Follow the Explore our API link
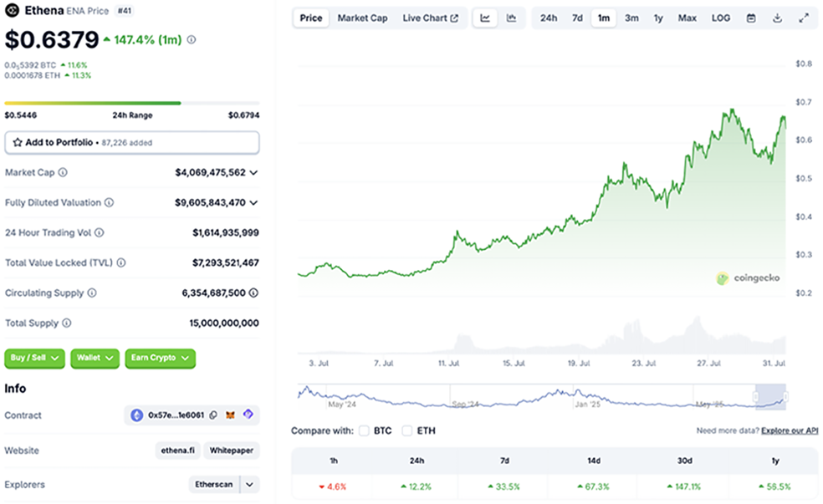Image resolution: width=823 pixels, height=504 pixels. (x=790, y=430)
